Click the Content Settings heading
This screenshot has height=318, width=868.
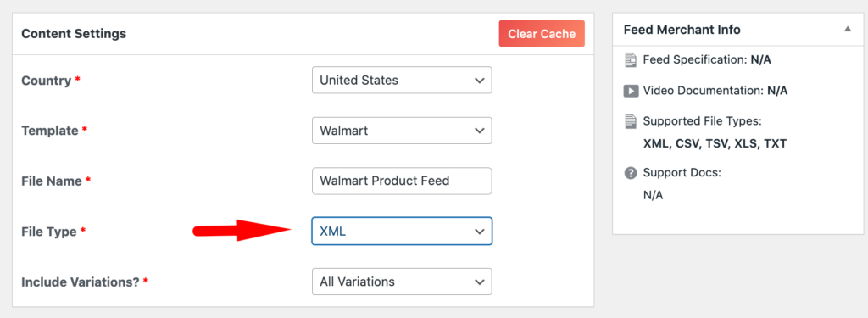pyautogui.click(x=74, y=34)
